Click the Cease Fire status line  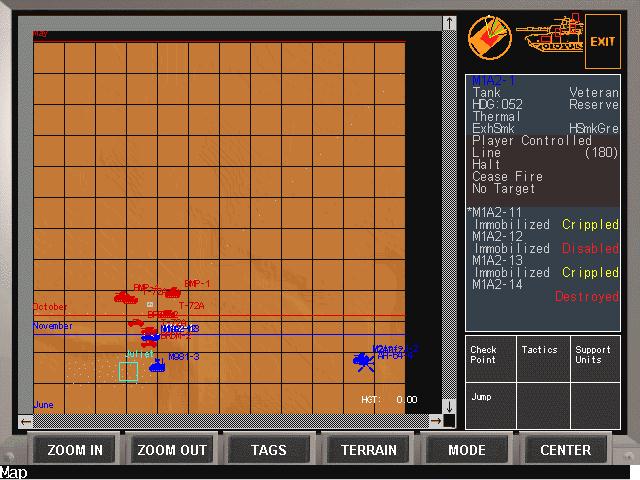tap(507, 177)
